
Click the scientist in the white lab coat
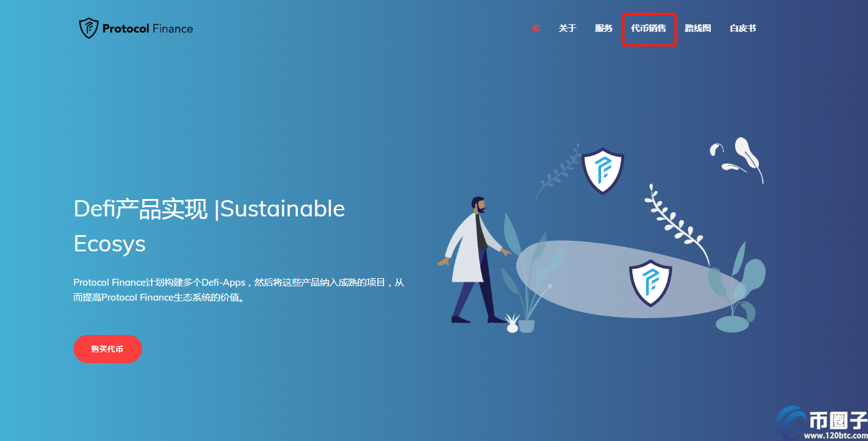pos(475,259)
